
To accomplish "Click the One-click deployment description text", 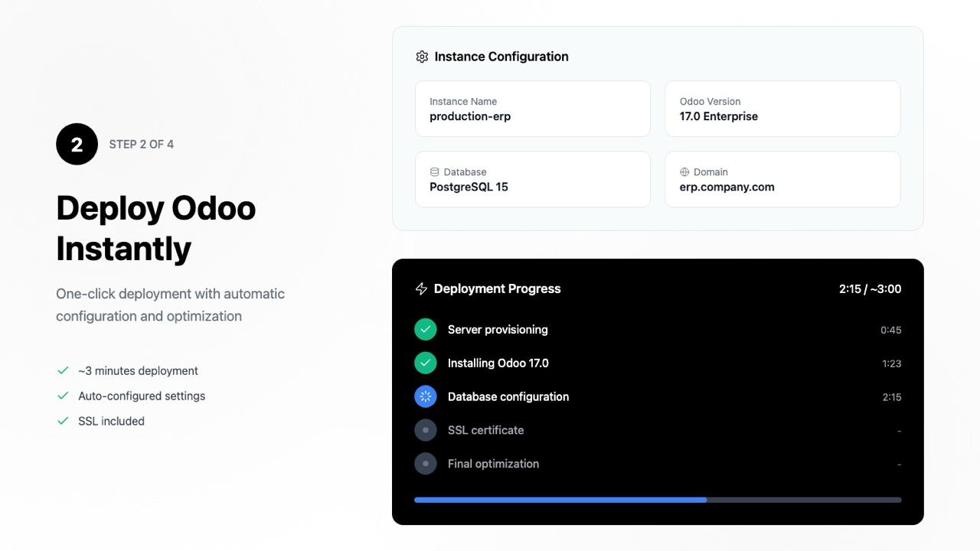I will click(170, 305).
